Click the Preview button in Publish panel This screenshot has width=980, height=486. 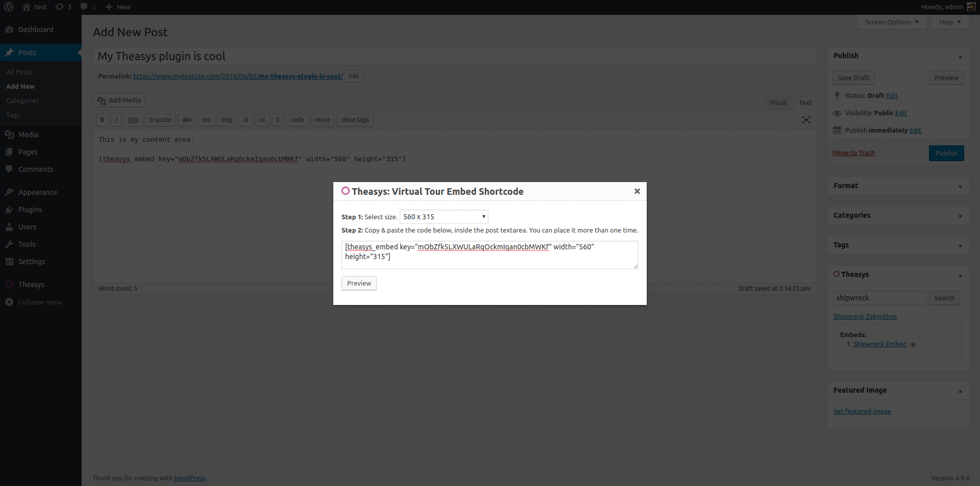pyautogui.click(x=946, y=78)
